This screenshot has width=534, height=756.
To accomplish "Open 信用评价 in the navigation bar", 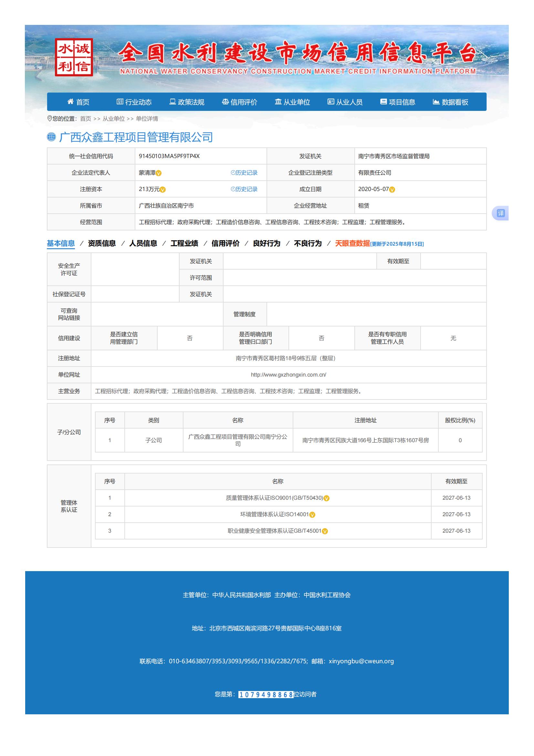I will click(239, 102).
